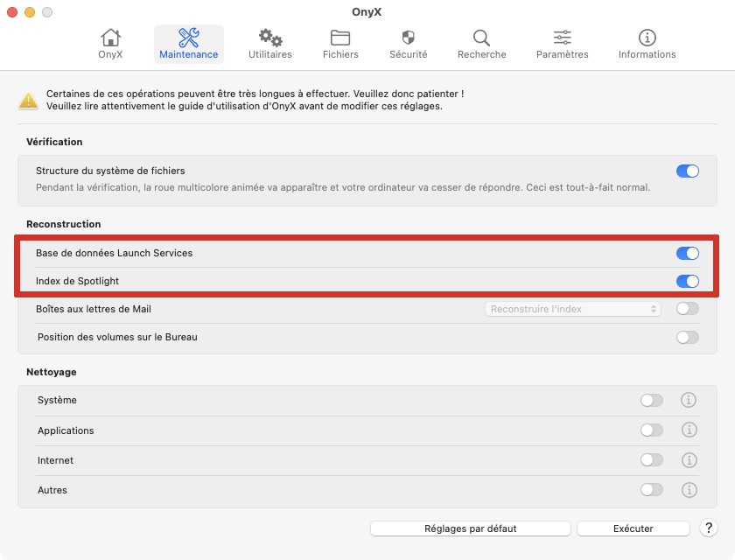Click the 'Pendant la vérification' description text
Screen dimensions: 735x560
(343, 187)
